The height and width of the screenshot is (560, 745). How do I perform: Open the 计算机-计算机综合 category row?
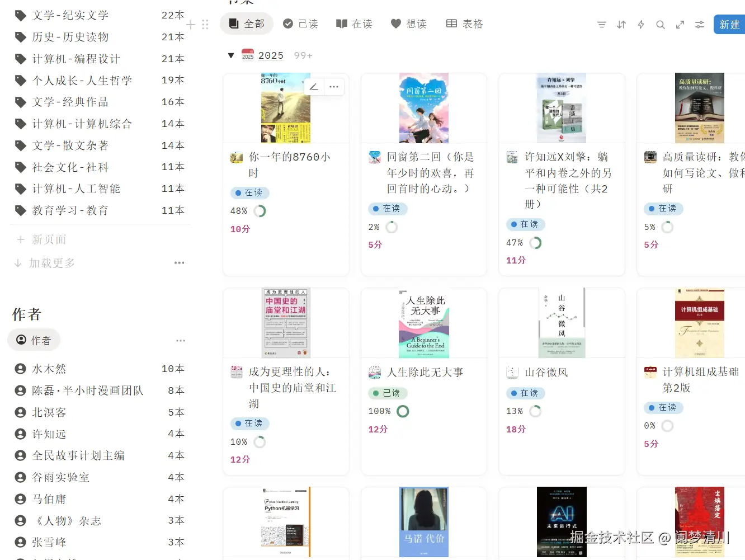pyautogui.click(x=100, y=124)
